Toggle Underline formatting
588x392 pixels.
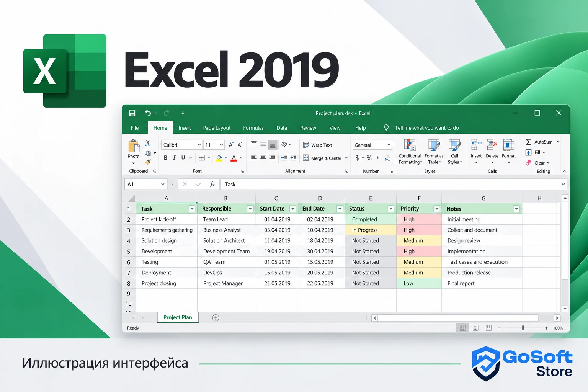tap(183, 158)
